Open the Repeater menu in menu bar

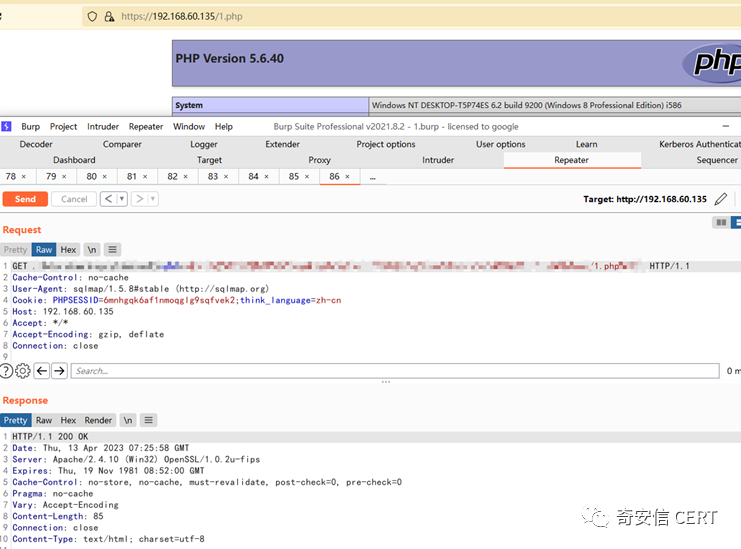coord(146,127)
